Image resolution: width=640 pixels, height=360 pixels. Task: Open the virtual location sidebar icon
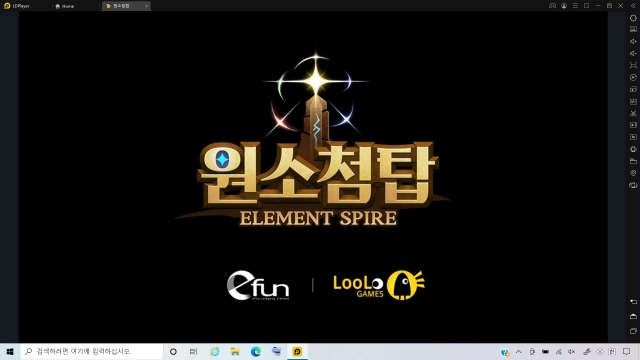click(x=633, y=173)
